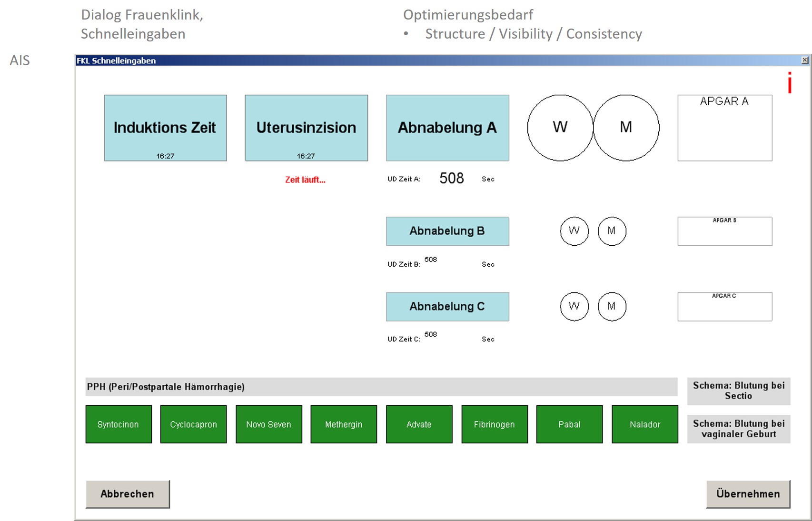Click into the APGAR A field
The width and height of the screenshot is (812, 521).
(x=724, y=131)
